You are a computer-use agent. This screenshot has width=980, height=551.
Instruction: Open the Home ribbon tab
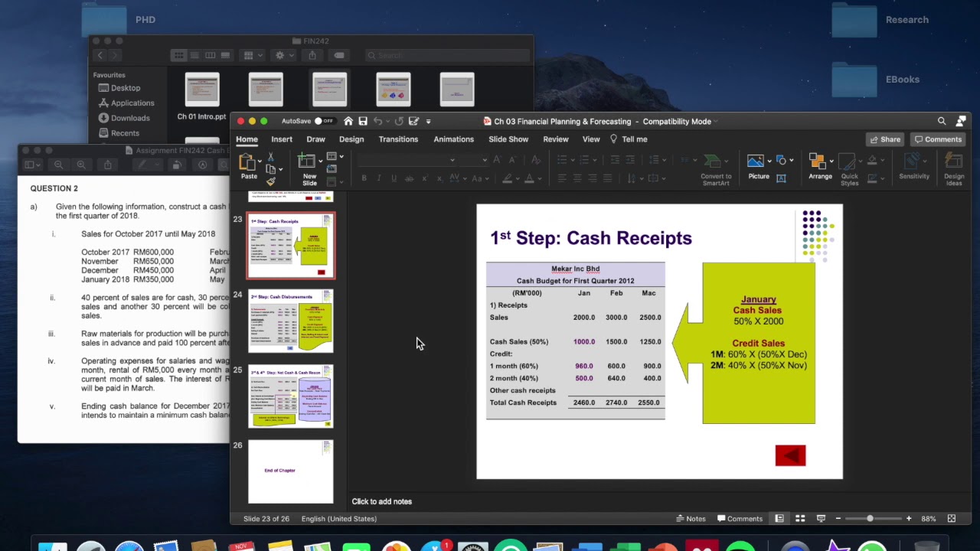coord(247,139)
